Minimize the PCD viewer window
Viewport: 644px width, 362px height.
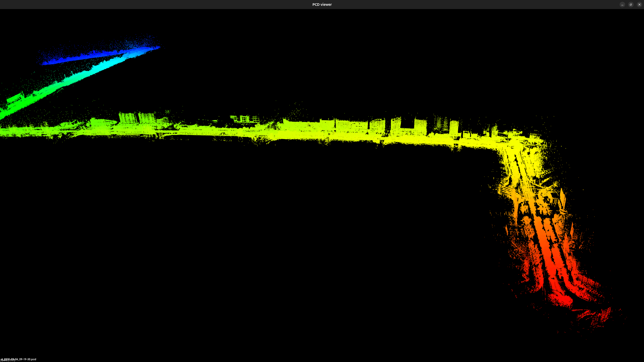pos(622,5)
